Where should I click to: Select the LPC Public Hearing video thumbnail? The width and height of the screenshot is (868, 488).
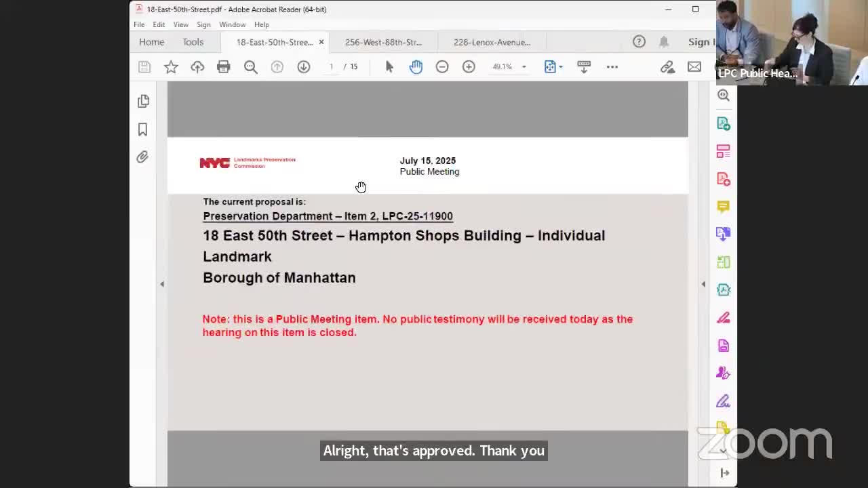[x=792, y=42]
